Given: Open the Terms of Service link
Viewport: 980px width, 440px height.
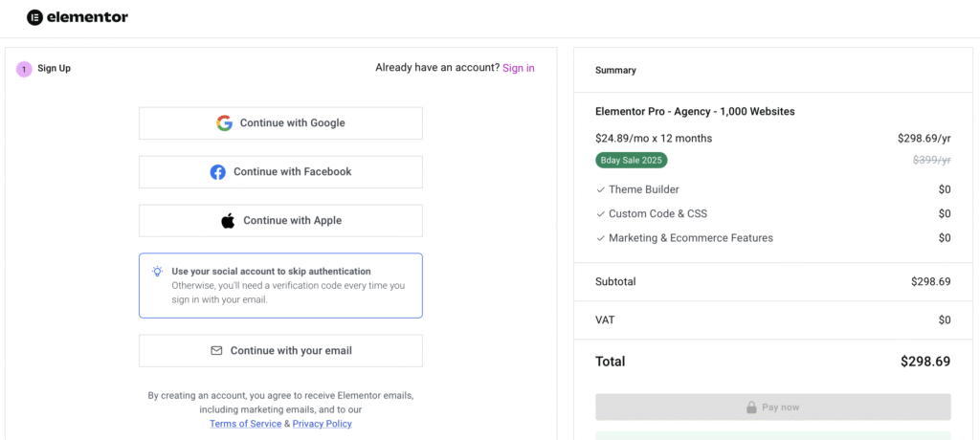Looking at the screenshot, I should click(246, 424).
